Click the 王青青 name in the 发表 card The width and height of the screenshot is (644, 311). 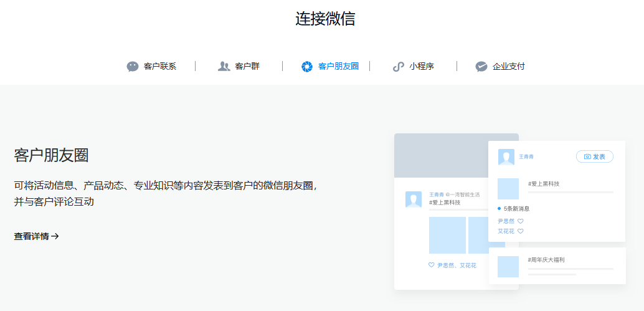[x=526, y=157]
